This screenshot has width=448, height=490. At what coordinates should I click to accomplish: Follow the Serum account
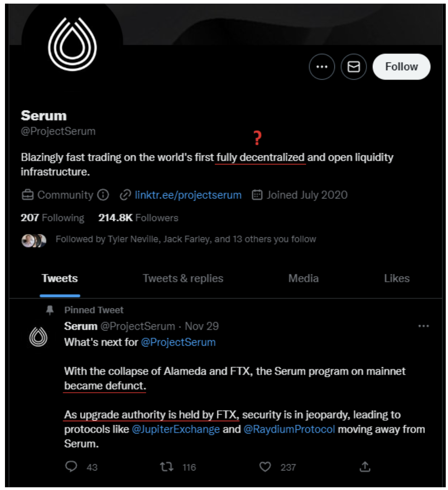[401, 67]
